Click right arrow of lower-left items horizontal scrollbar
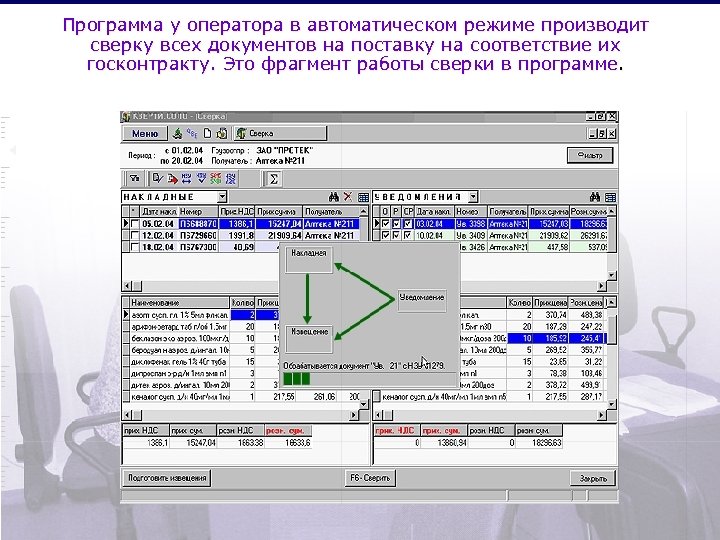The image size is (720, 540). (354, 415)
